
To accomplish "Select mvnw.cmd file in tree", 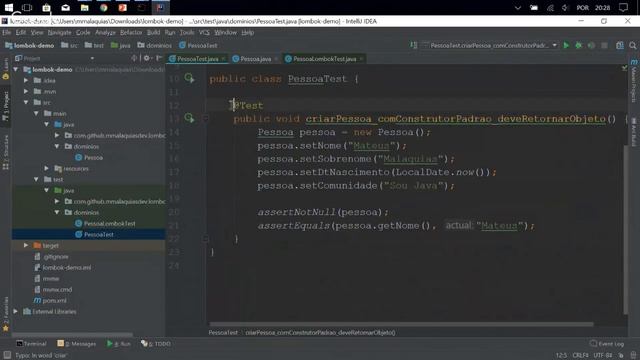I will (57, 289).
